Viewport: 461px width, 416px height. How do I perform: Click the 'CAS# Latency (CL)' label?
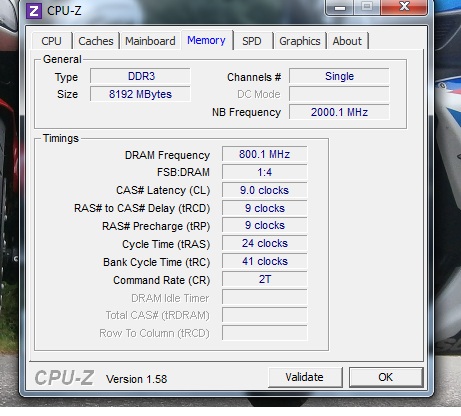(163, 190)
